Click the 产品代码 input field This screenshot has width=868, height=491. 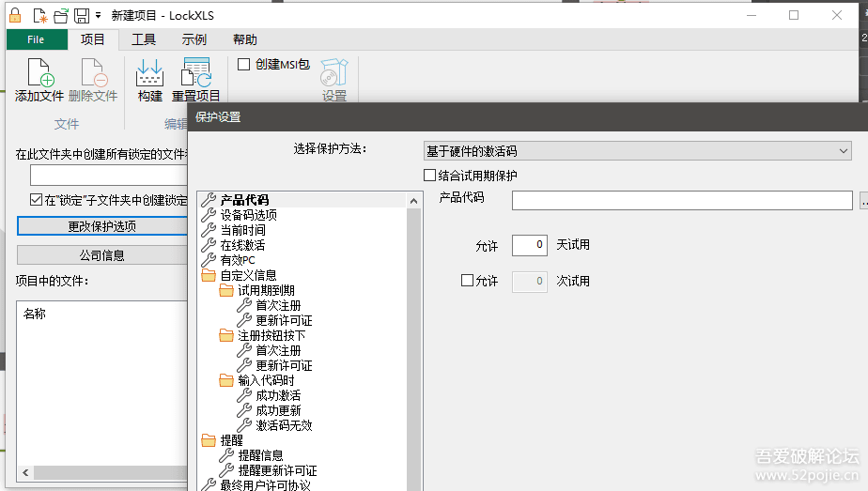click(682, 201)
